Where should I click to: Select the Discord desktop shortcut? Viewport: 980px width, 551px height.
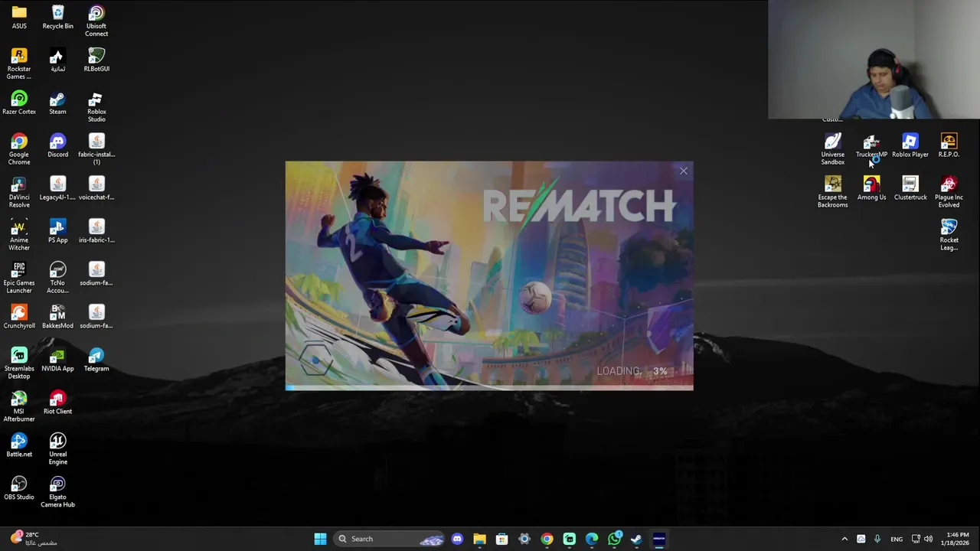click(x=57, y=145)
